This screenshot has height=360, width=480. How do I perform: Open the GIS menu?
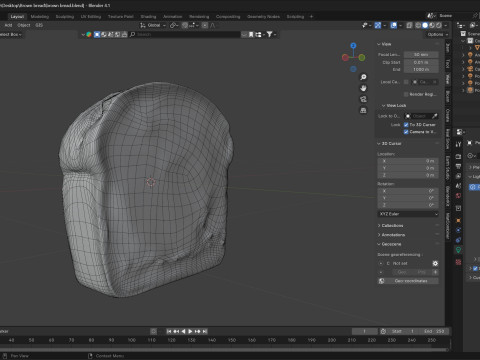(x=39, y=25)
